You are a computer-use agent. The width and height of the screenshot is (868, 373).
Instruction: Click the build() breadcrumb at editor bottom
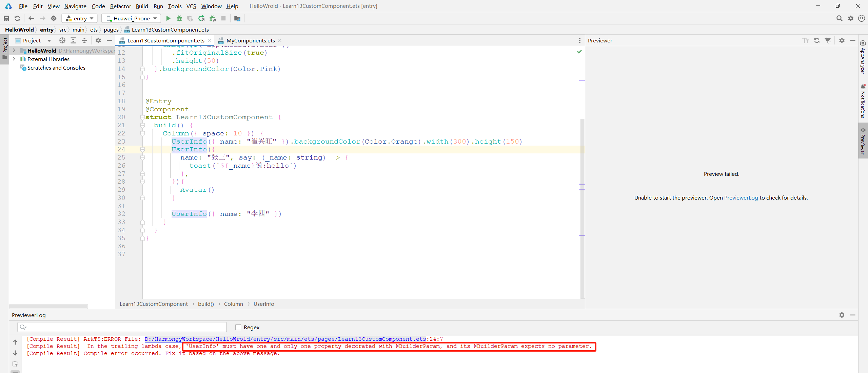[x=206, y=304]
